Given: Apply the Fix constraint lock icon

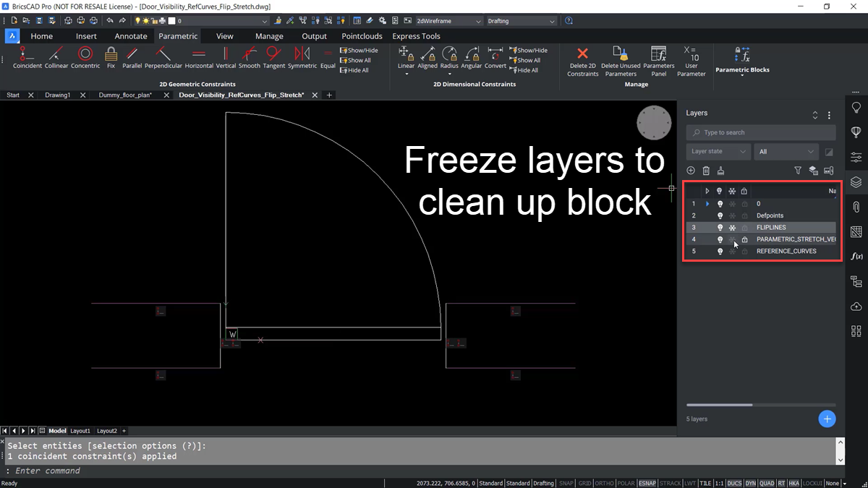Looking at the screenshot, I should 111,57.
